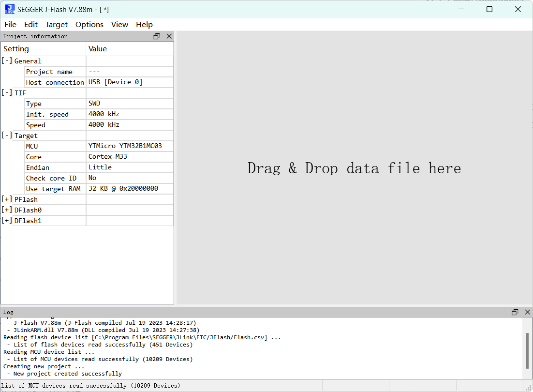Click the status bar MCU devices message
The width and height of the screenshot is (533, 392).
(x=90, y=386)
